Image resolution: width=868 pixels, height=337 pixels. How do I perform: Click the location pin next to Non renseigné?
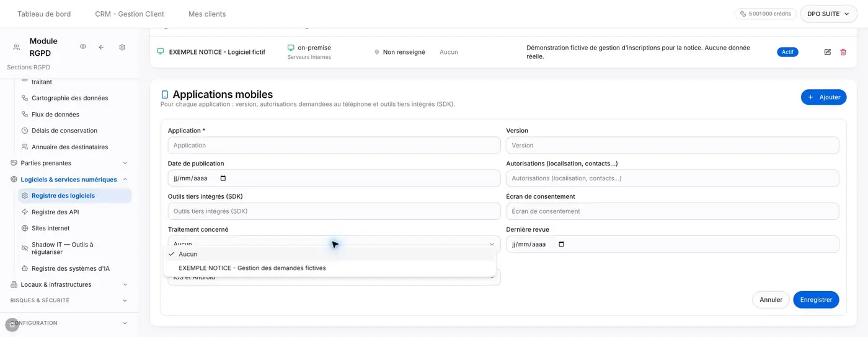377,52
